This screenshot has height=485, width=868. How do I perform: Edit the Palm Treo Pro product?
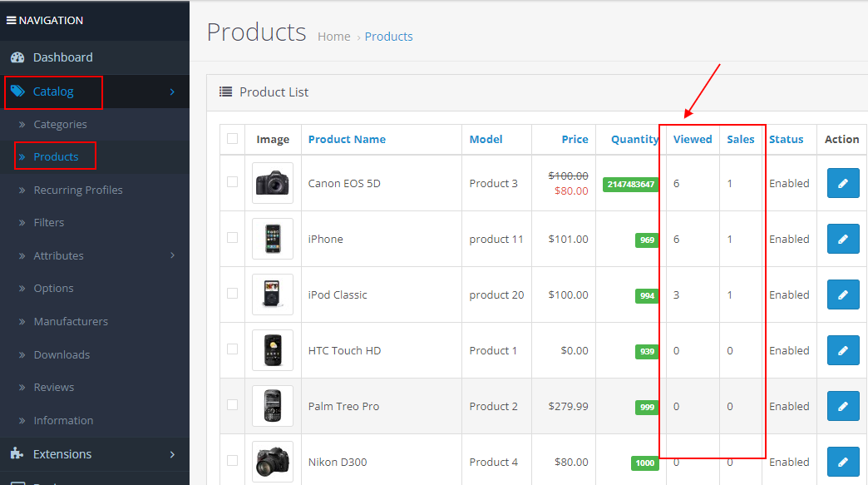[x=843, y=406]
